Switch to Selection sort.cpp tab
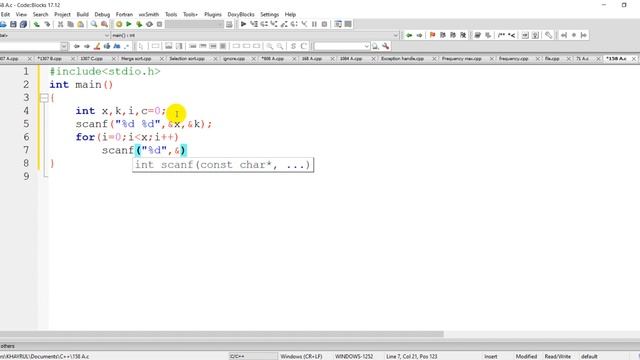Image resolution: width=640 pixels, height=360 pixels. pyautogui.click(x=187, y=59)
